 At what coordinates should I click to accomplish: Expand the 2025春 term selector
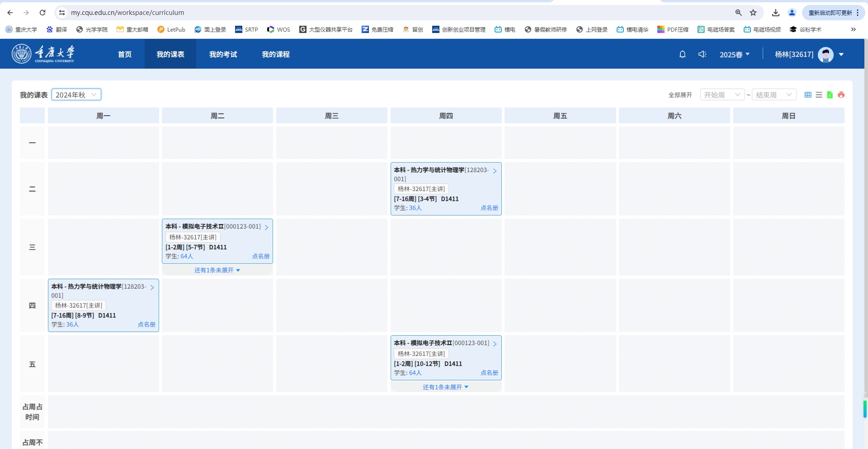tap(735, 55)
